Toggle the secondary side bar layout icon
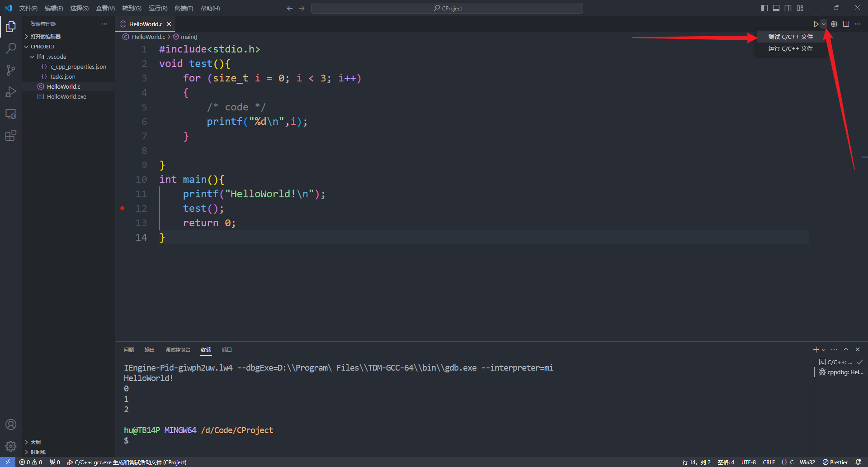The image size is (868, 467). (x=788, y=8)
